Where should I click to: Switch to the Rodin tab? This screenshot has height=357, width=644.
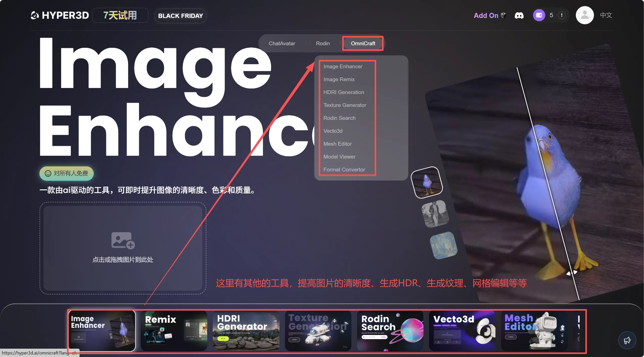[x=323, y=43]
